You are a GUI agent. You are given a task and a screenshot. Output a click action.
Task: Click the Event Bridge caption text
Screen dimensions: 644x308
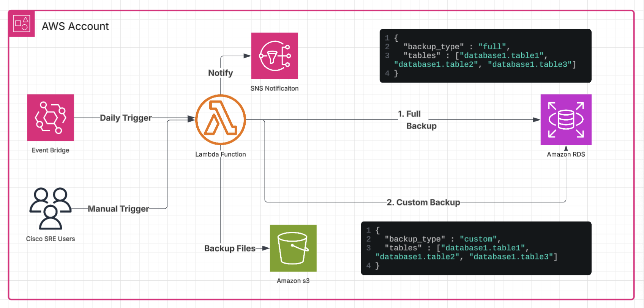click(x=51, y=150)
